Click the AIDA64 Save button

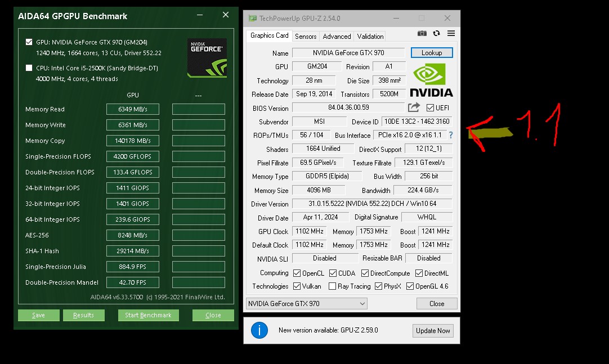(38, 315)
